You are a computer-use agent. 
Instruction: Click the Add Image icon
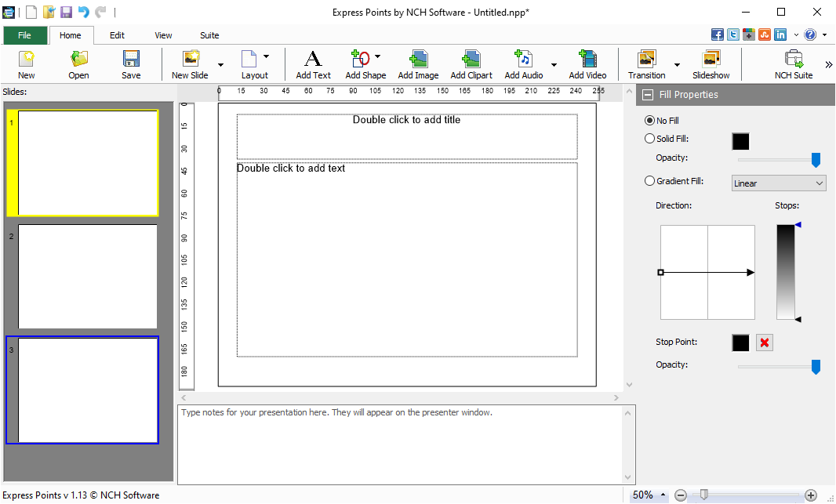tap(418, 60)
